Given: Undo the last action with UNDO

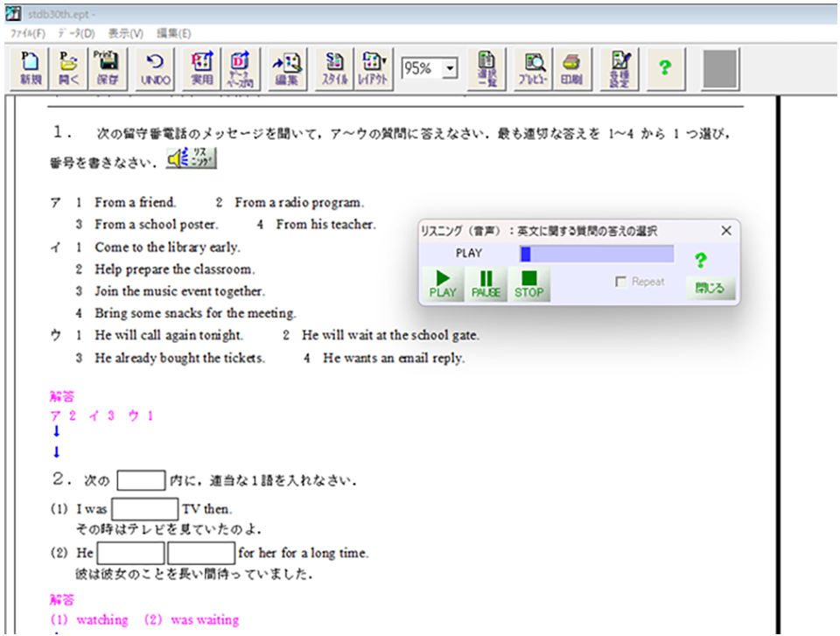Looking at the screenshot, I should pyautogui.click(x=156, y=68).
